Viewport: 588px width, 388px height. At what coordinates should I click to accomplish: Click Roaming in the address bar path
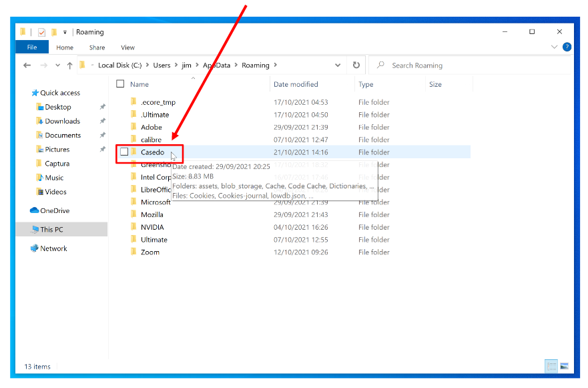[256, 65]
